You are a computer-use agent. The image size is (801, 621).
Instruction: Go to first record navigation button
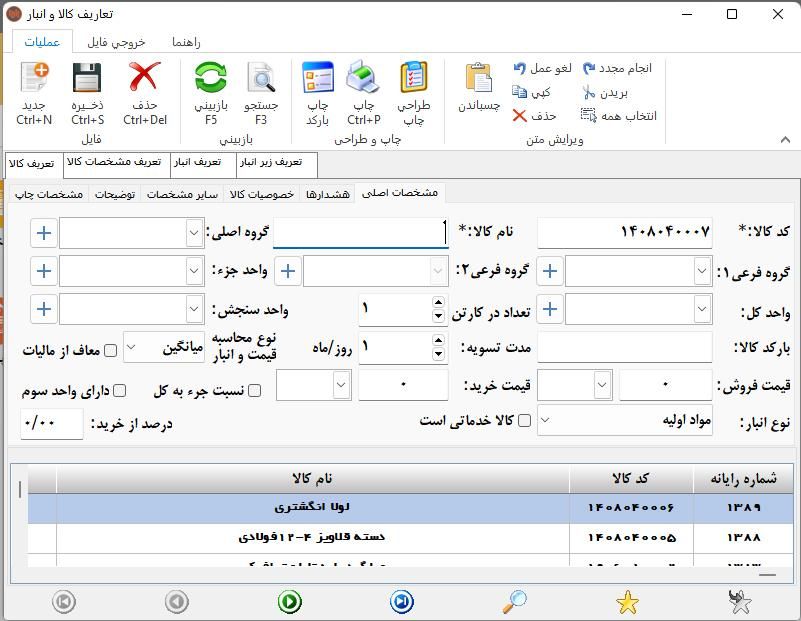pos(64,602)
